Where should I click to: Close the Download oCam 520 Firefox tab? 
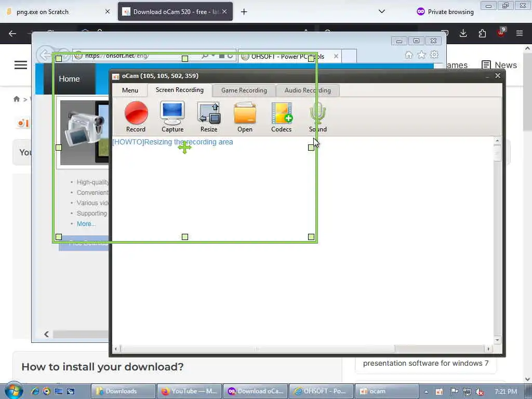tap(224, 11)
